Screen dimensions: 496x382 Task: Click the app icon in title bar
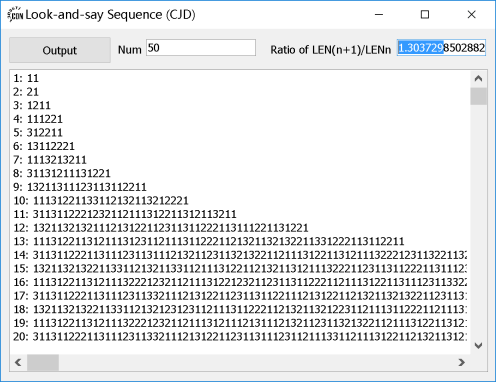pos(15,15)
